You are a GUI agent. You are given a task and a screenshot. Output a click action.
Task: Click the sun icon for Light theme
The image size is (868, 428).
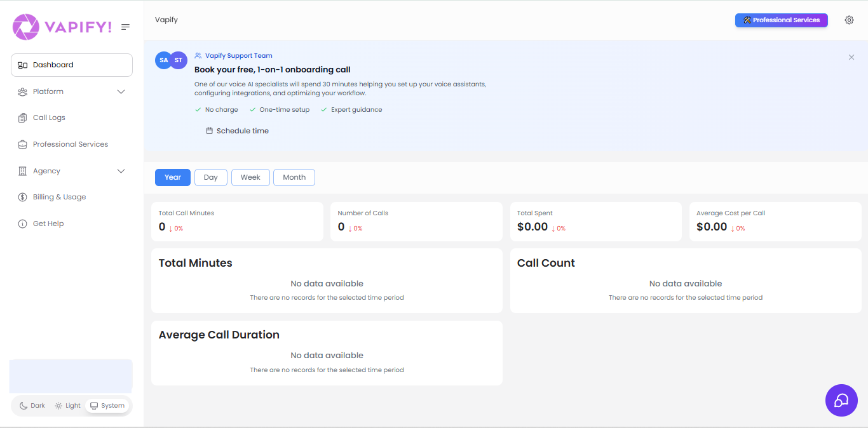pyautogui.click(x=58, y=406)
